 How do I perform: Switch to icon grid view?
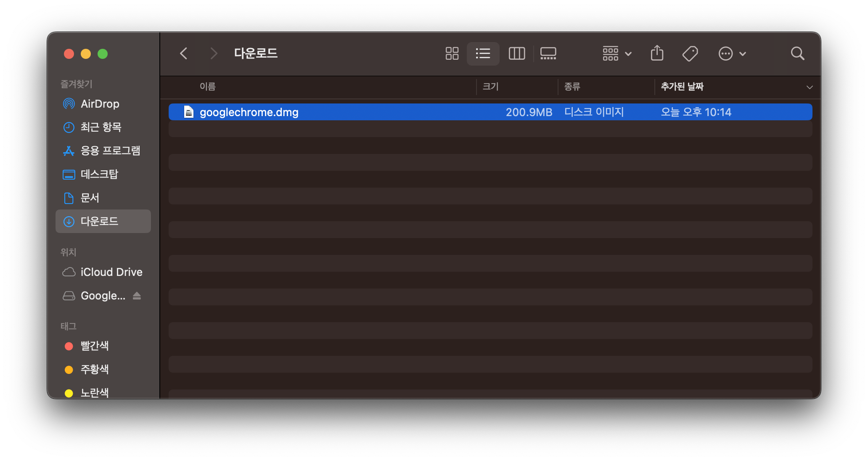tap(452, 53)
